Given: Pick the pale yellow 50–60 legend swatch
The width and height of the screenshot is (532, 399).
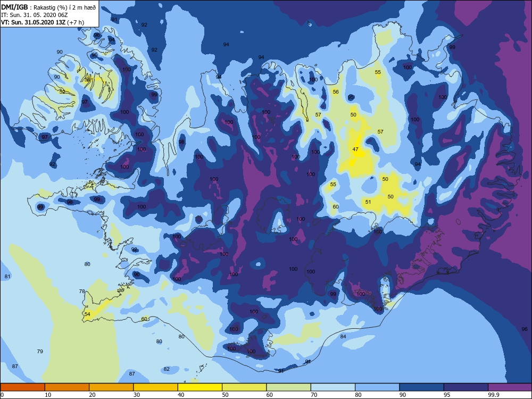Looking at the screenshot, I should click(244, 387).
